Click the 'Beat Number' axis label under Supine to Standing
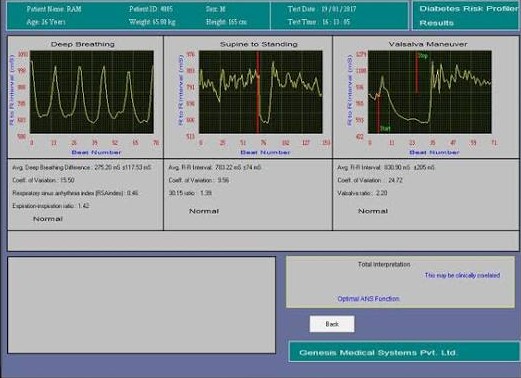 tap(265, 152)
